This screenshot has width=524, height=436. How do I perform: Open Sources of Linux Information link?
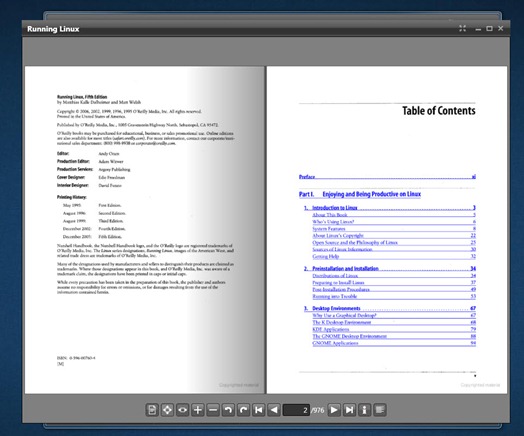(x=394, y=249)
